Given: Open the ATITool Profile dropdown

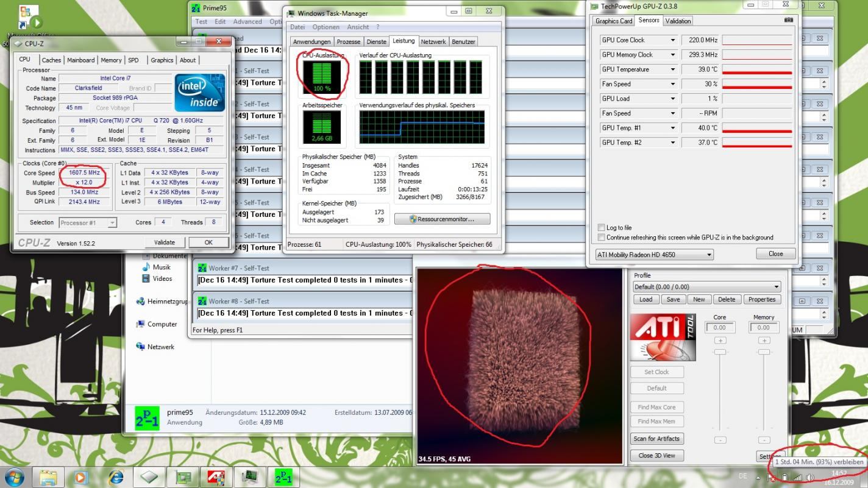Looking at the screenshot, I should coord(707,286).
